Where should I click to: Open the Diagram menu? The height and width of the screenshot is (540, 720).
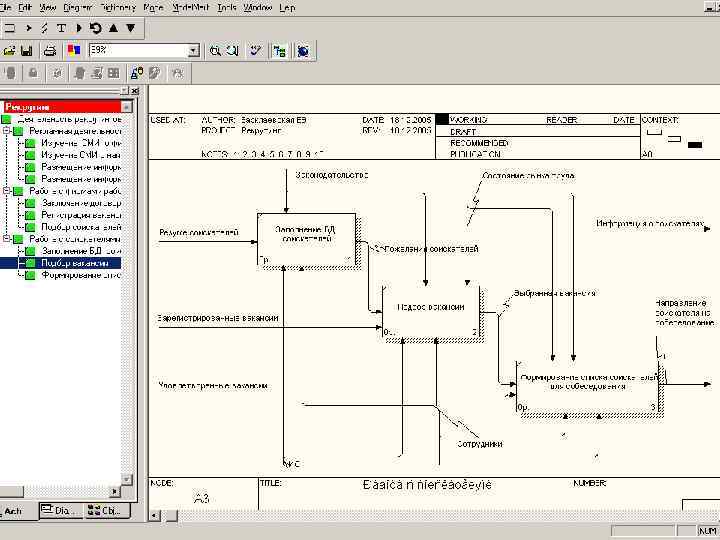[x=78, y=7]
